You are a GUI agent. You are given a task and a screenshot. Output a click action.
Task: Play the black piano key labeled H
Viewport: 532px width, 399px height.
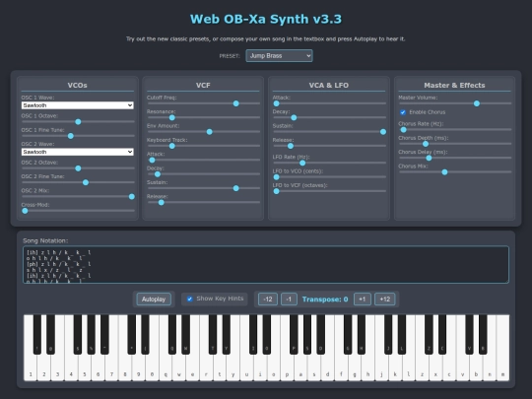tap(361, 335)
